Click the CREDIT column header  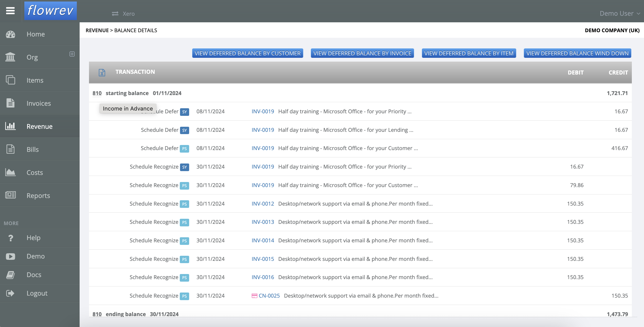pos(618,72)
